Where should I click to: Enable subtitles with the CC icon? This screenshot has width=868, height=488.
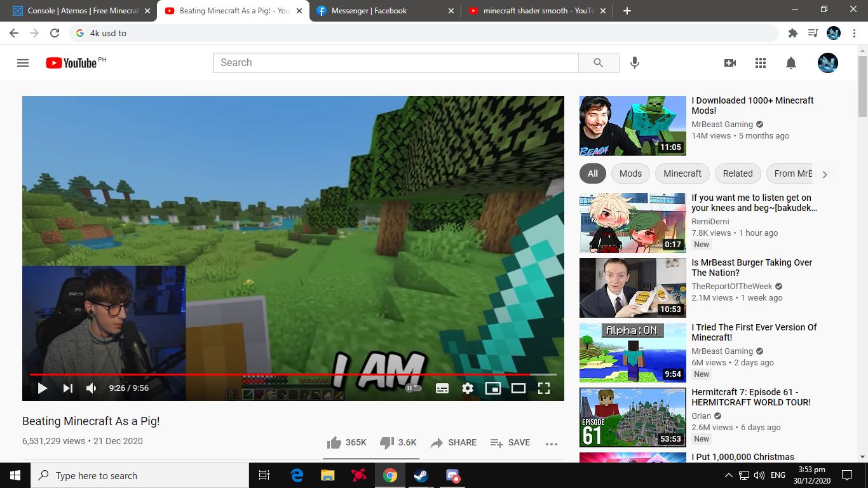pos(442,388)
